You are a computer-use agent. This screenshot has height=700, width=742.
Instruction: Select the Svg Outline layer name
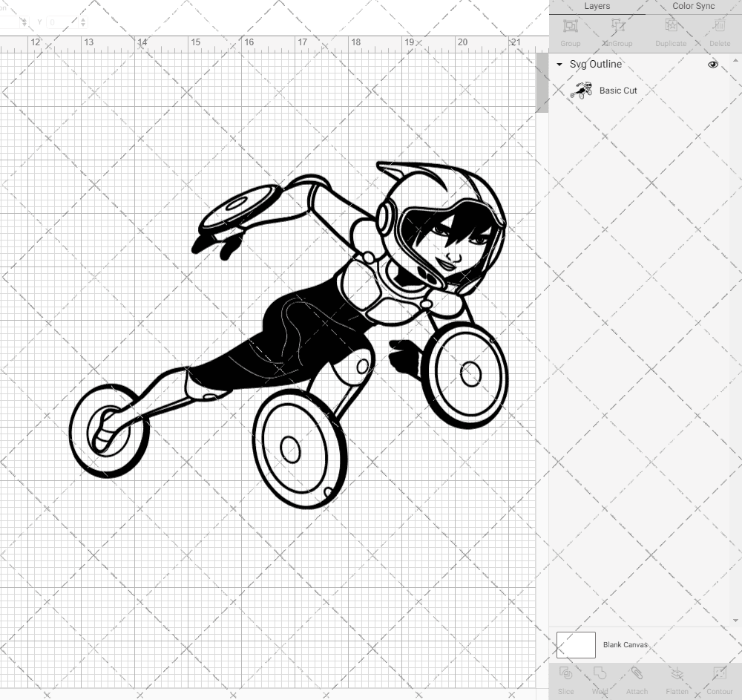[595, 65]
